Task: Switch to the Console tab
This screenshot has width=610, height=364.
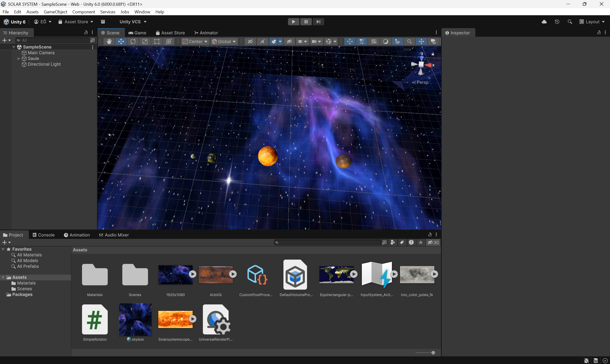Action: (44, 235)
